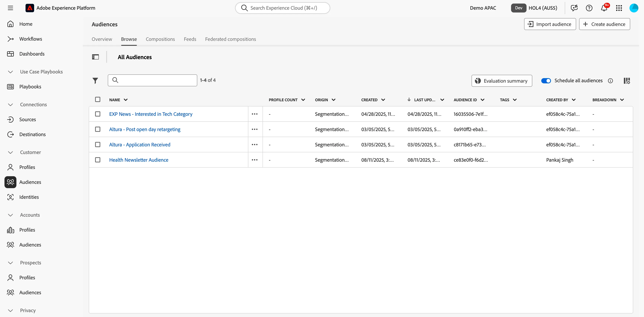The image size is (644, 317).
Task: Open more actions for EXP News audience
Action: 255,114
